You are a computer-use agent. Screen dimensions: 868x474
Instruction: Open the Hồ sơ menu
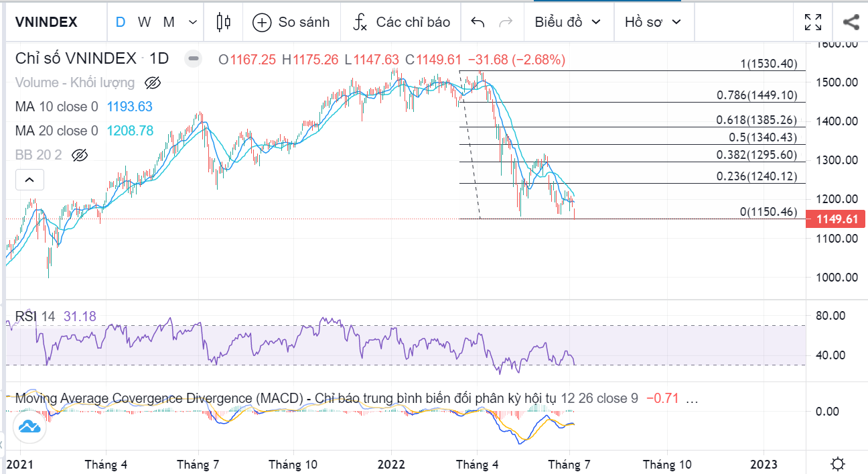[x=652, y=22]
